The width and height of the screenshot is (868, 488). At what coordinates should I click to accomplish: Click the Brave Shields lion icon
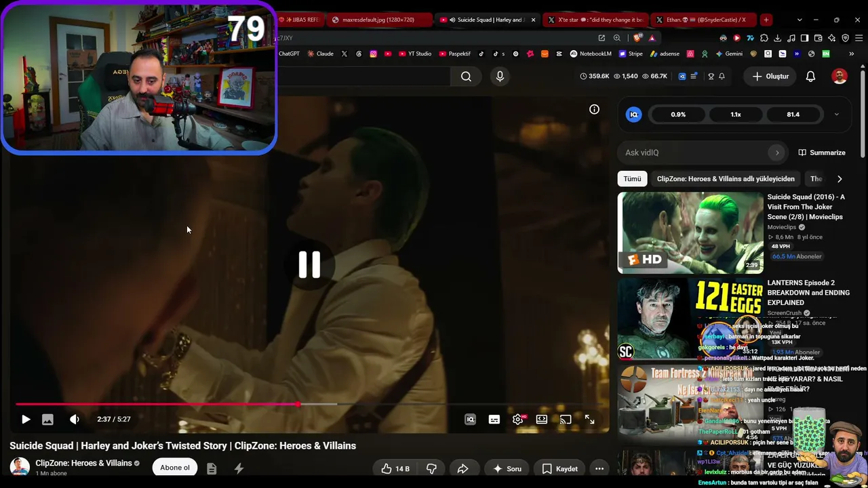637,38
